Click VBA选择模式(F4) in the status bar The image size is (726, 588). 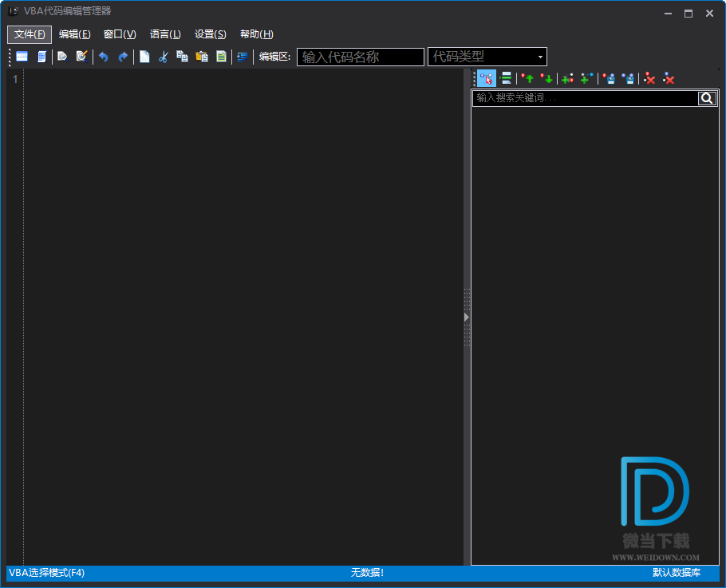click(47, 573)
